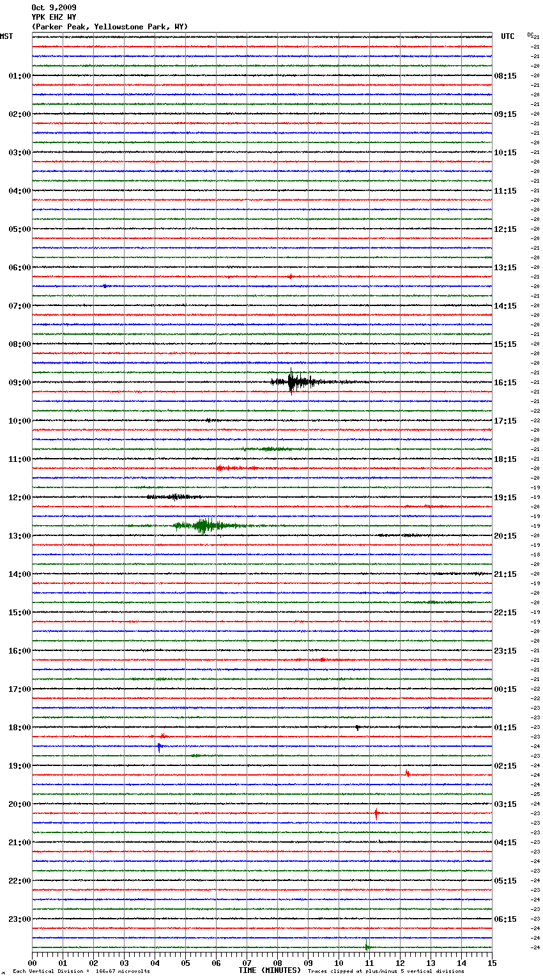Select the 21:00 MST row label

tap(20, 843)
